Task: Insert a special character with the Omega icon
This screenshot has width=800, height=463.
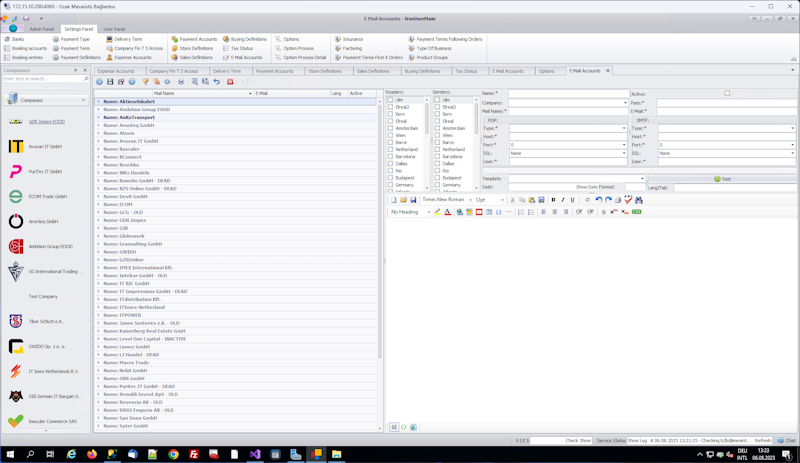Action: pyautogui.click(x=498, y=212)
